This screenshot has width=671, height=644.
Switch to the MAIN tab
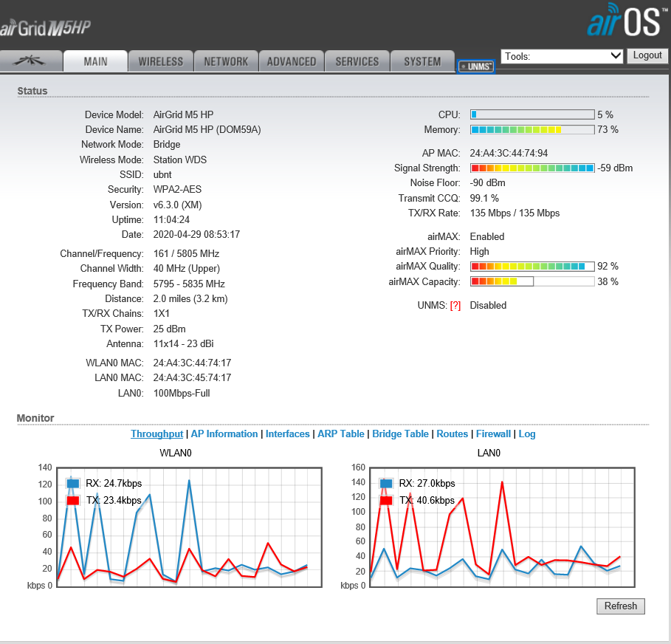pos(95,61)
